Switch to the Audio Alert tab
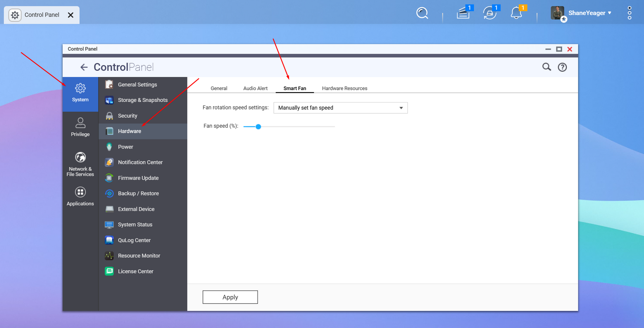Screen dimensions: 644x328 pyautogui.click(x=255, y=88)
